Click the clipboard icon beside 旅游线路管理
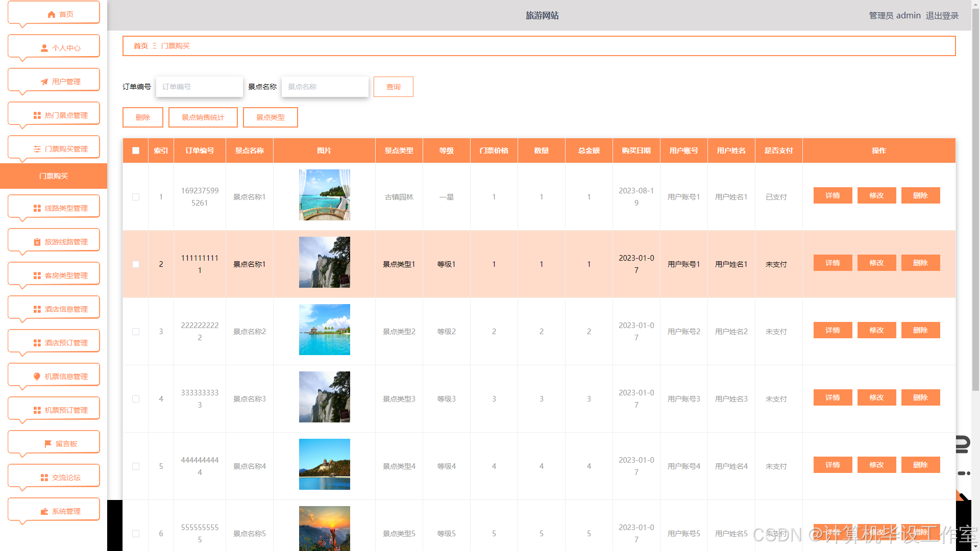This screenshot has height=551, width=980. coord(37,242)
